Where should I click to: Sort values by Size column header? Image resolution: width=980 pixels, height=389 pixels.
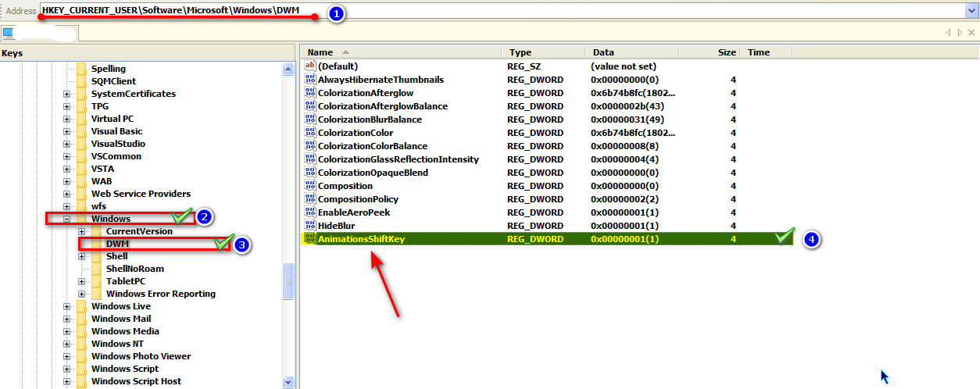coord(710,52)
